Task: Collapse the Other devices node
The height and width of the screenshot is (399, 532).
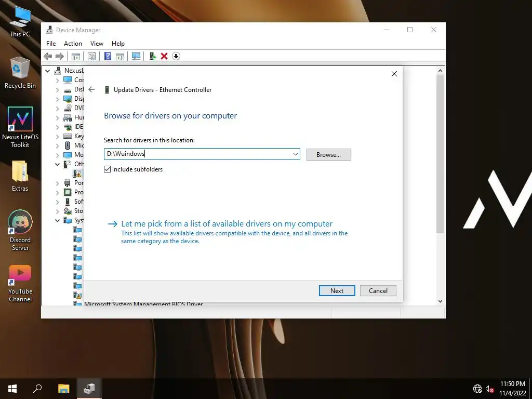Action: pyautogui.click(x=57, y=164)
